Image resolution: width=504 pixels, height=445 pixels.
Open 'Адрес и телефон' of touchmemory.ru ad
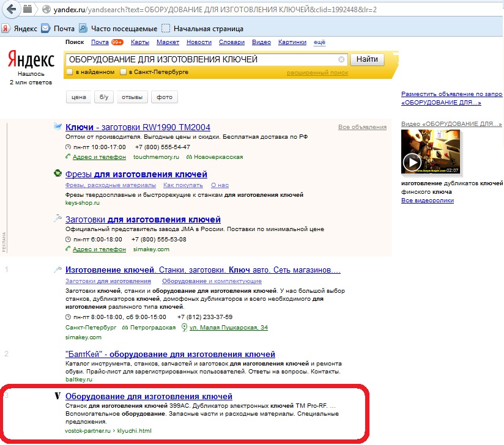[x=99, y=157]
